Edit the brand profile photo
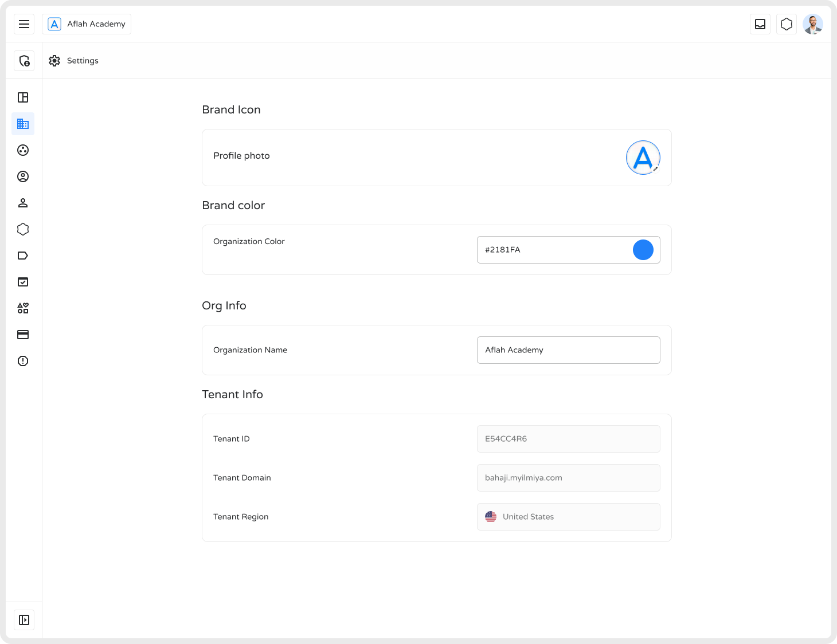This screenshot has width=837, height=644. point(643,158)
